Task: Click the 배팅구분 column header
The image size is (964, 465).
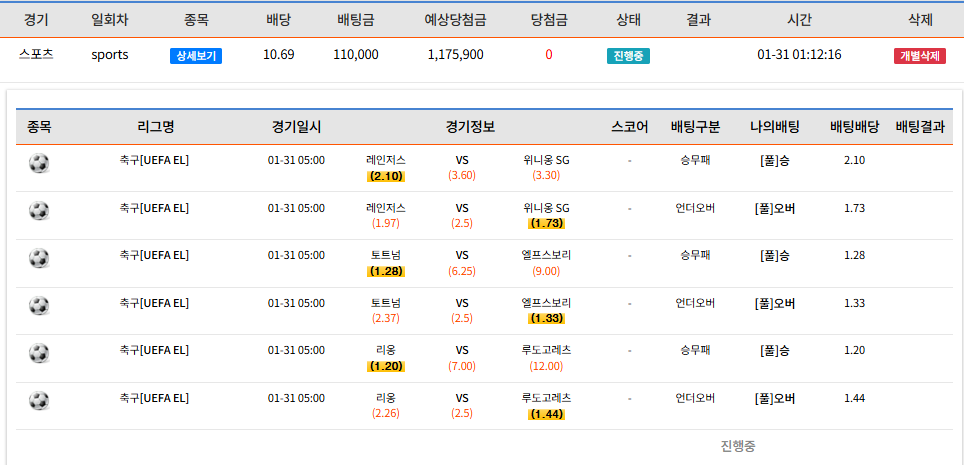Action: click(695, 127)
